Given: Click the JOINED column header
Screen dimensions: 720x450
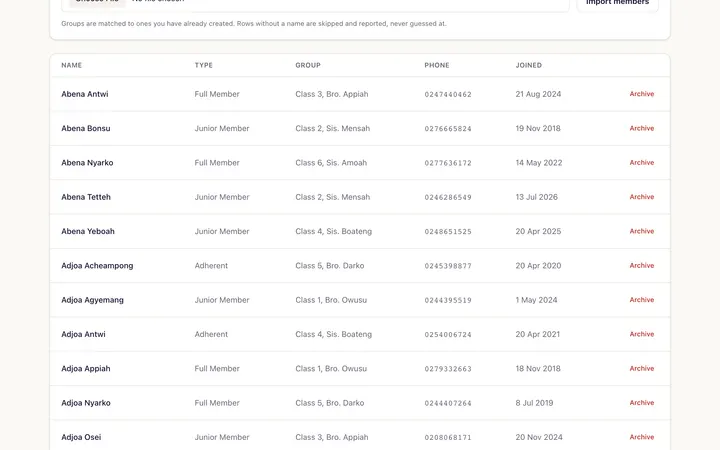Looking at the screenshot, I should [x=529, y=65].
